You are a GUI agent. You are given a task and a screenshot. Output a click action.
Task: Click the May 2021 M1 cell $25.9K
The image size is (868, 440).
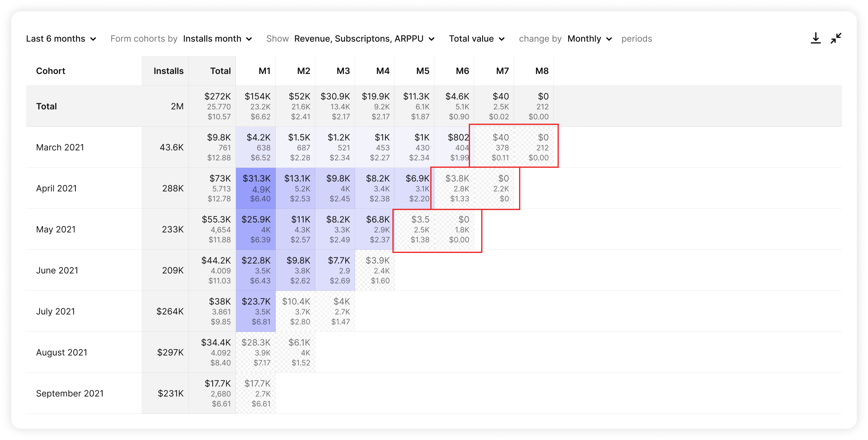click(256, 229)
